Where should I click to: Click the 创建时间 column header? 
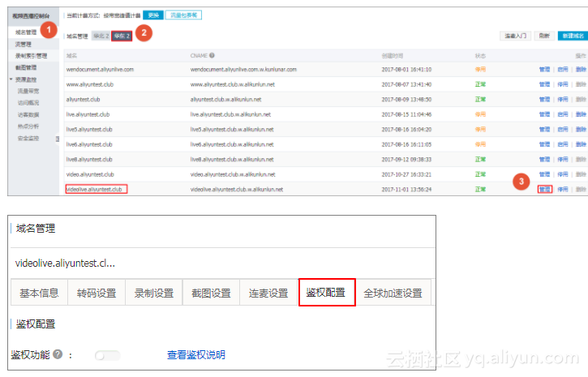393,55
